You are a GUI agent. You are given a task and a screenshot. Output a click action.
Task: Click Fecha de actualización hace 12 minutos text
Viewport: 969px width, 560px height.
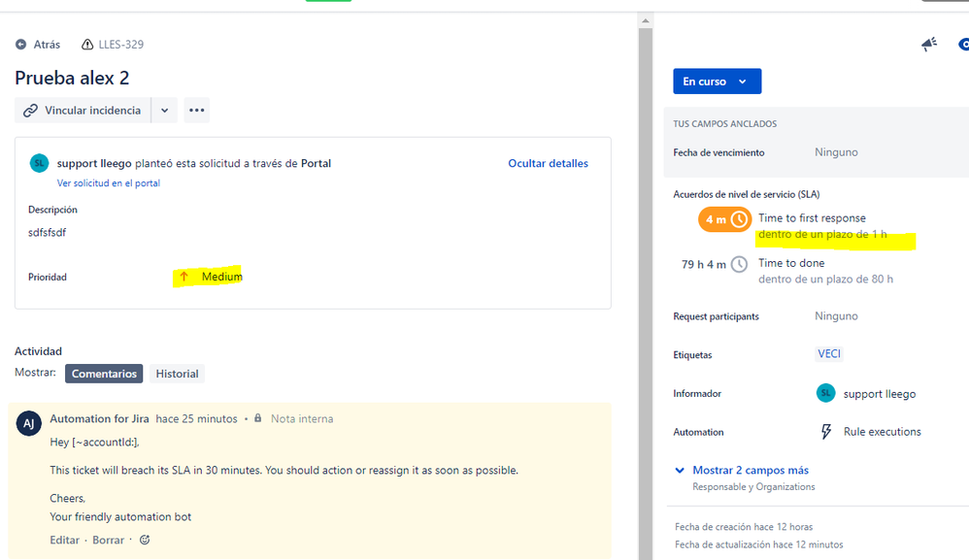(759, 544)
